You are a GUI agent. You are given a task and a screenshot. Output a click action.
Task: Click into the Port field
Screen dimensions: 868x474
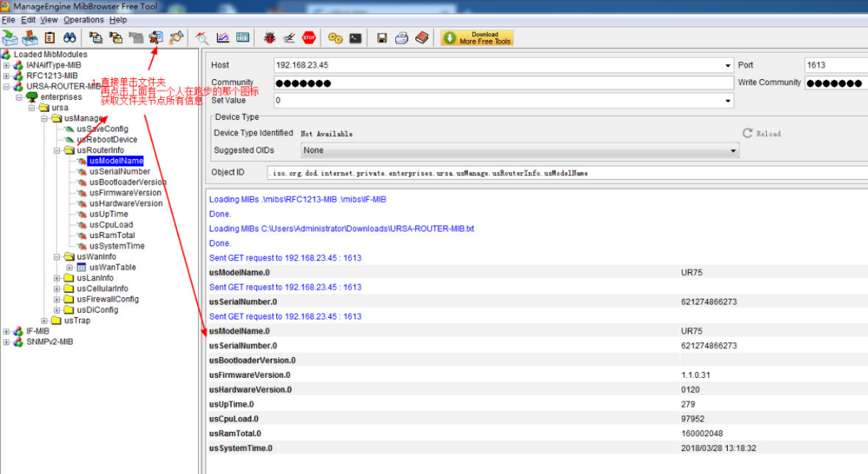tap(836, 65)
